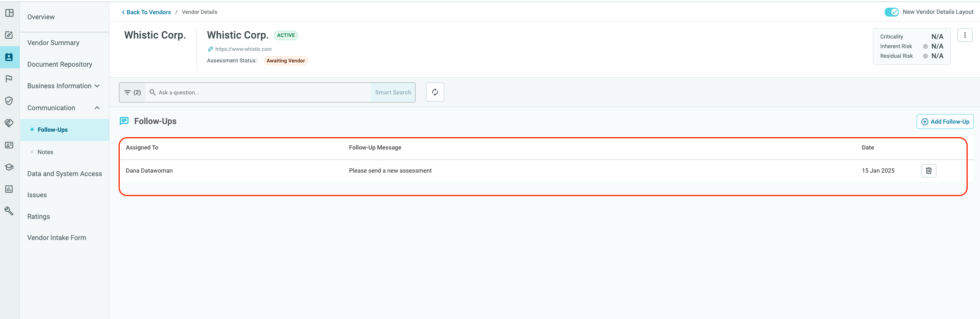The height and width of the screenshot is (319, 980).
Task: Refresh the follow-ups list
Action: point(435,92)
